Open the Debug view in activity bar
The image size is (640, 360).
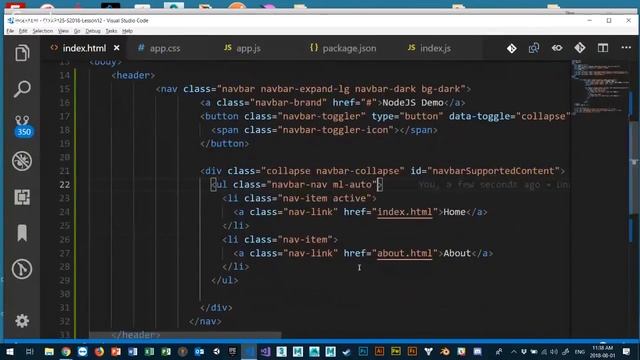click(22, 161)
